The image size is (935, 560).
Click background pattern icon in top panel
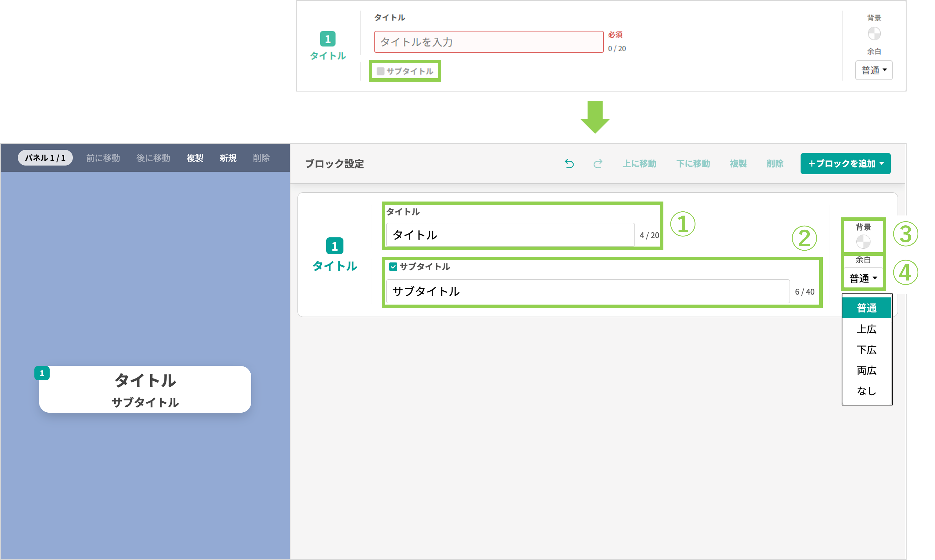pos(874,33)
